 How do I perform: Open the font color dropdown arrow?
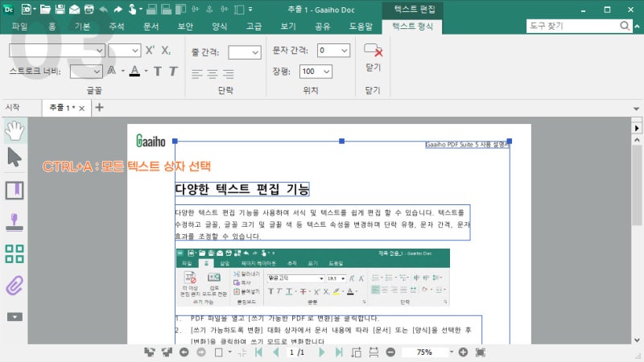[x=146, y=71]
